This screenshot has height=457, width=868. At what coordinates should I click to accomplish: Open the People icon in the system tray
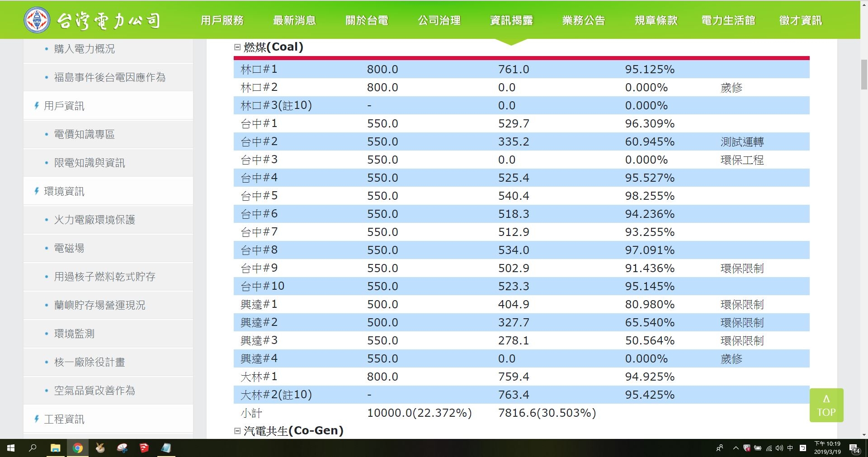pos(720,448)
